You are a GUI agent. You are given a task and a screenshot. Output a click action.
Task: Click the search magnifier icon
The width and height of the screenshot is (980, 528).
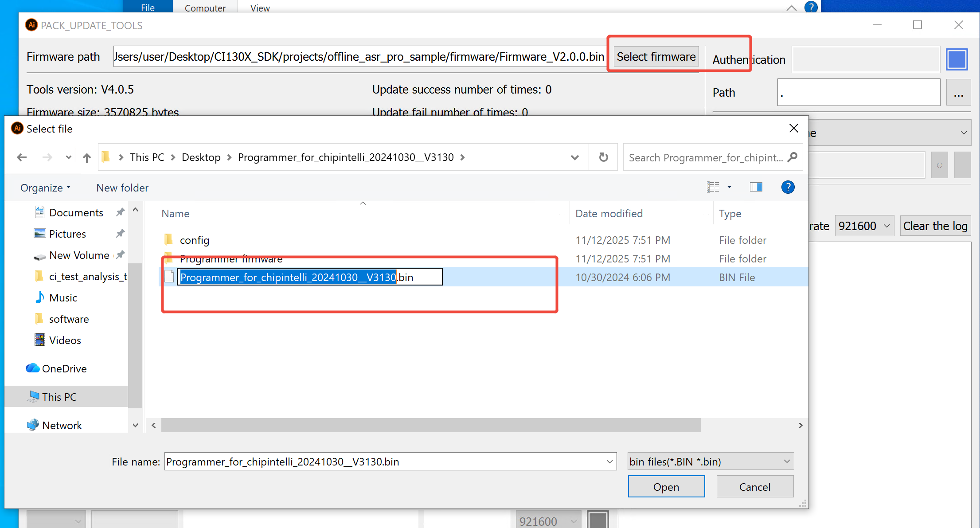click(793, 157)
